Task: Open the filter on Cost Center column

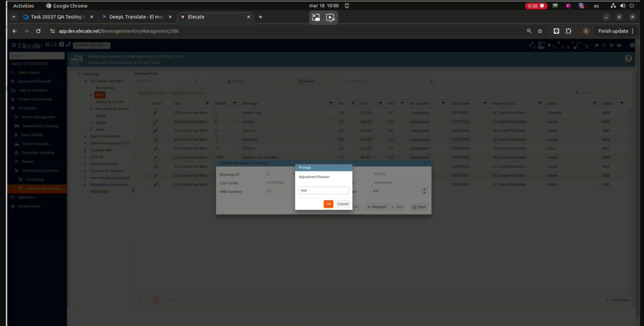Action: pyautogui.click(x=484, y=103)
